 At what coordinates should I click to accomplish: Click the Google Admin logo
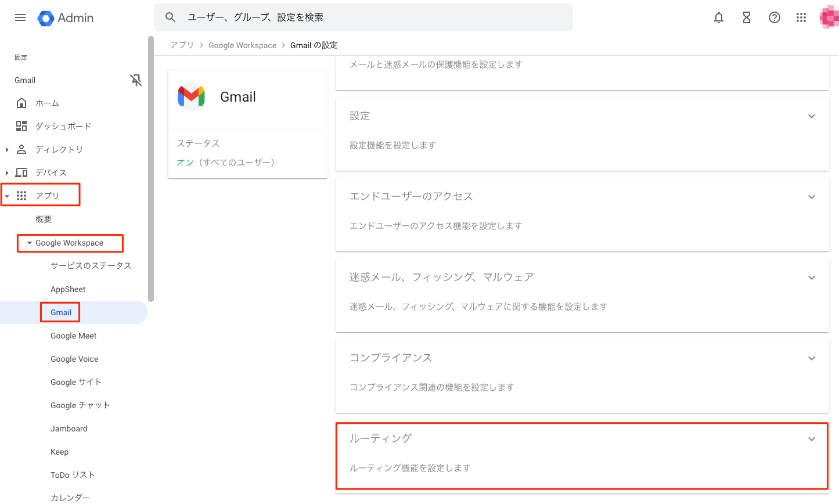tap(65, 18)
